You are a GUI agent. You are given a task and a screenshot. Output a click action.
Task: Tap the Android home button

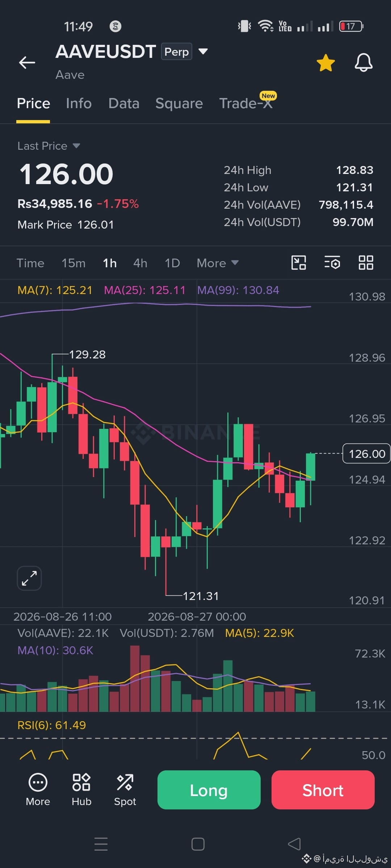[198, 844]
